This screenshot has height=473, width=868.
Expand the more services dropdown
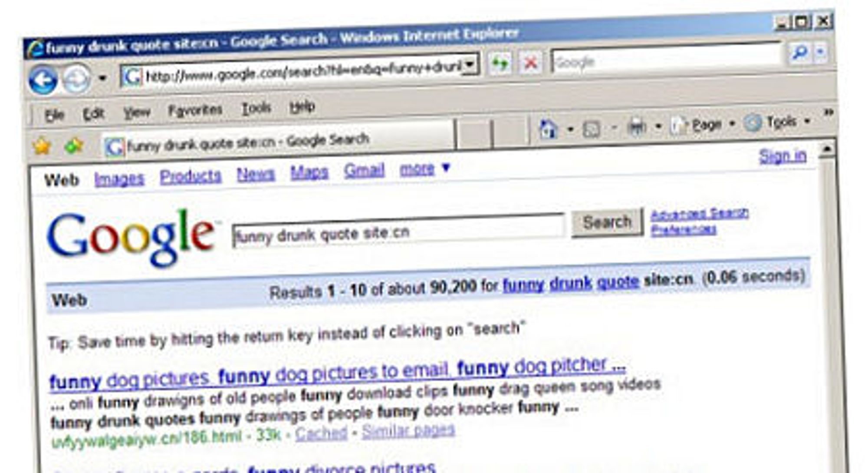[425, 169]
